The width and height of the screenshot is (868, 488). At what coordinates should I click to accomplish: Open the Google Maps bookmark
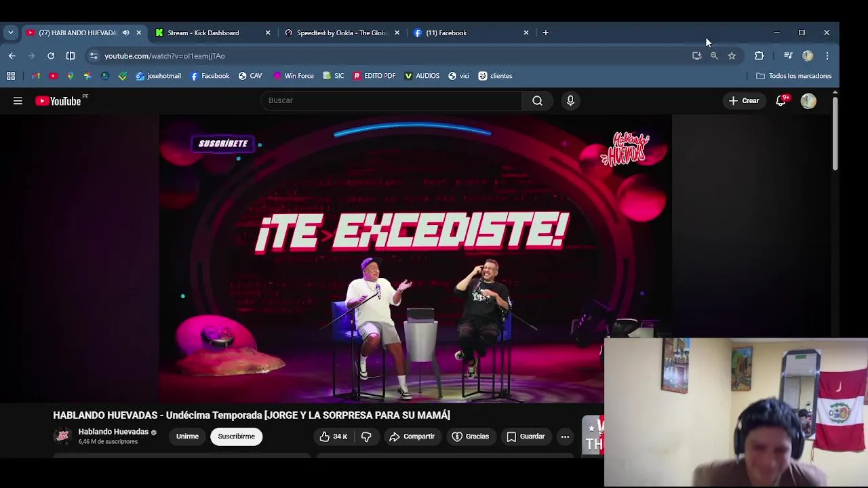pyautogui.click(x=70, y=76)
